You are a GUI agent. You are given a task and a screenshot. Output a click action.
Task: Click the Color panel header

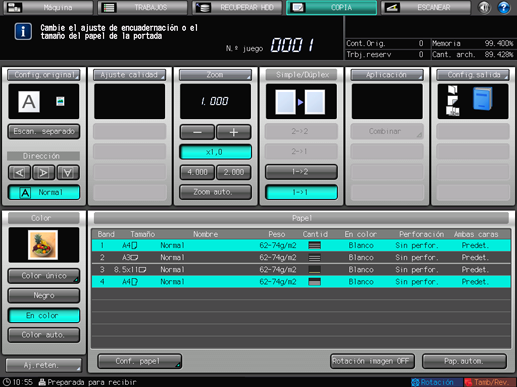click(44, 218)
